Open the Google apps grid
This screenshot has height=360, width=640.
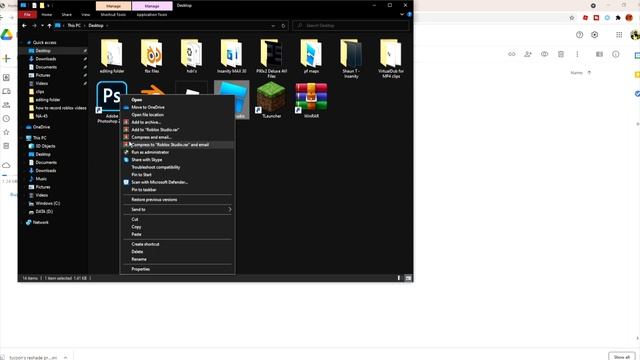[x=619, y=35]
